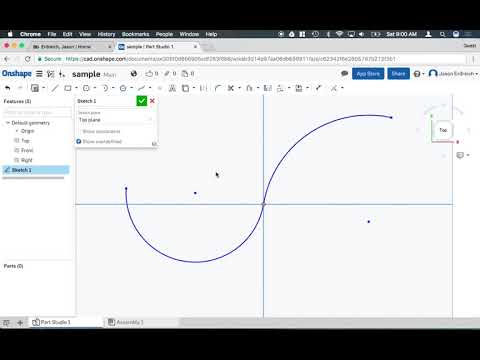Select Origin in the feature tree

(27, 131)
